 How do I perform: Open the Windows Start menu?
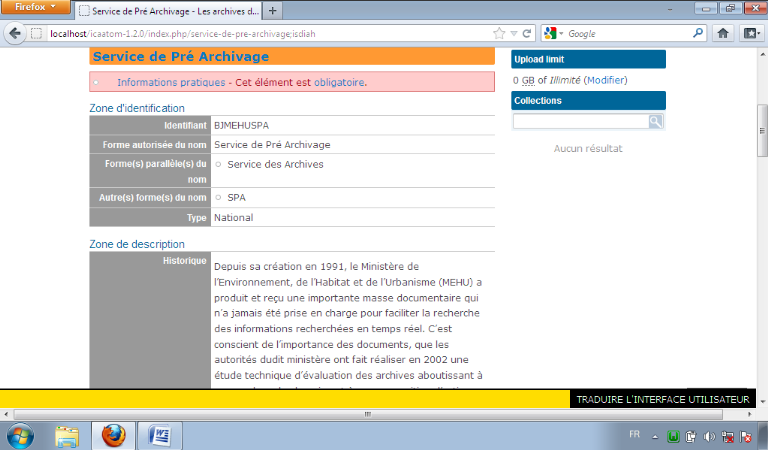(20, 436)
